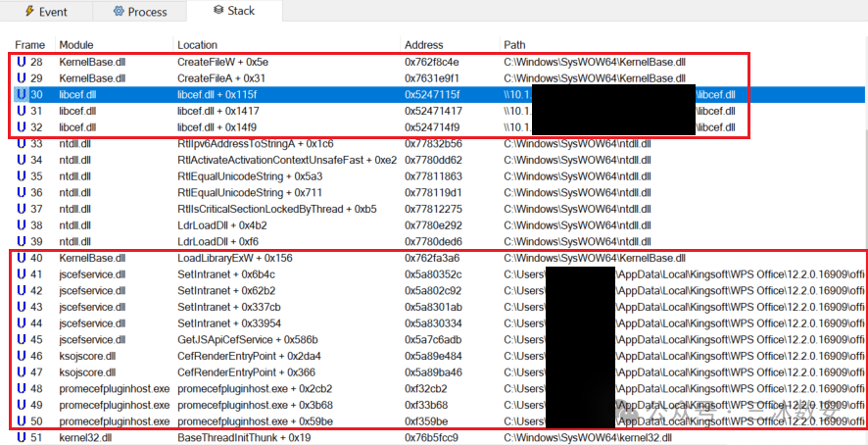Click the user-mode icon of frame 35
The height and width of the screenshot is (445, 868).
22,176
